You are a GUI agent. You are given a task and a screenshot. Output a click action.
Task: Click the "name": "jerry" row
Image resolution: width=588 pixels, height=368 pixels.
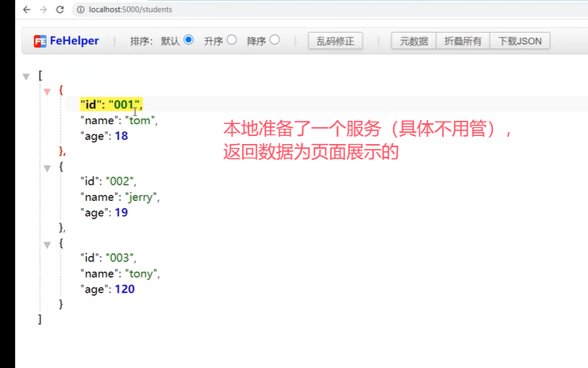tap(120, 197)
